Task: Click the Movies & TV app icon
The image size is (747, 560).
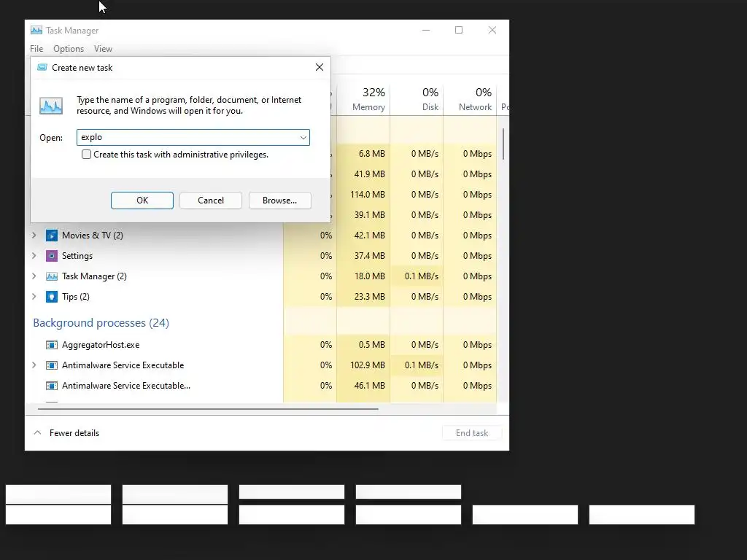Action: point(52,236)
